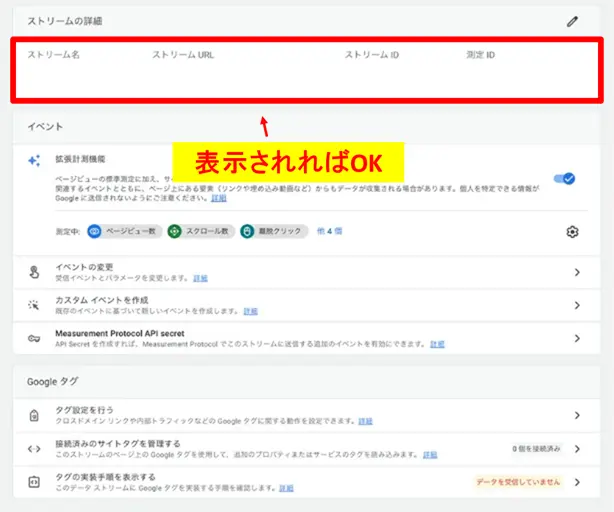Expand the Measurement Protocol API secret chevron
The image size is (614, 512).
[577, 338]
